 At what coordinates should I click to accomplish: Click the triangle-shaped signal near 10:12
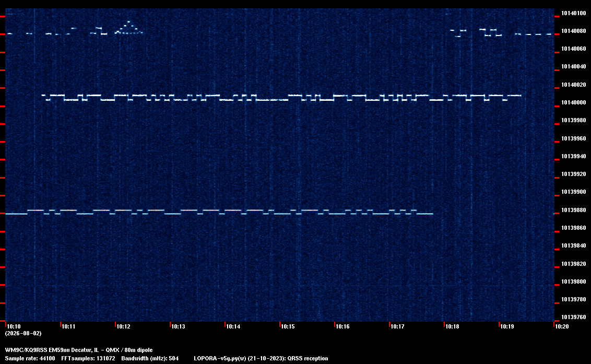click(x=129, y=28)
